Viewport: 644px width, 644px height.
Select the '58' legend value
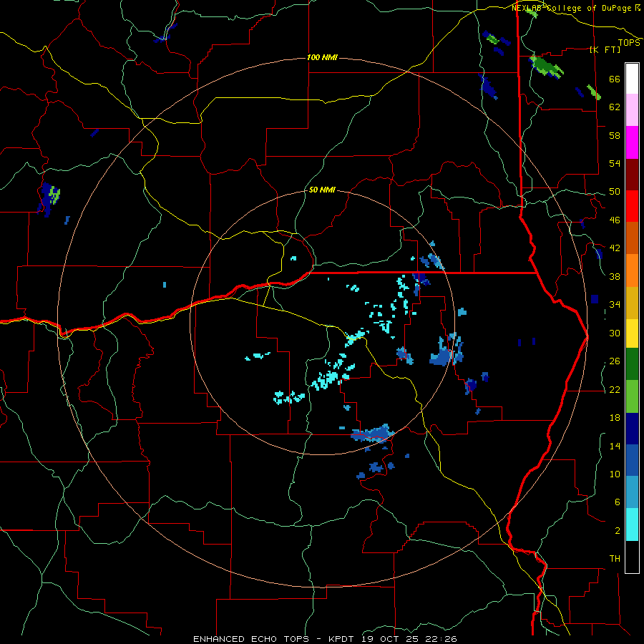point(615,135)
